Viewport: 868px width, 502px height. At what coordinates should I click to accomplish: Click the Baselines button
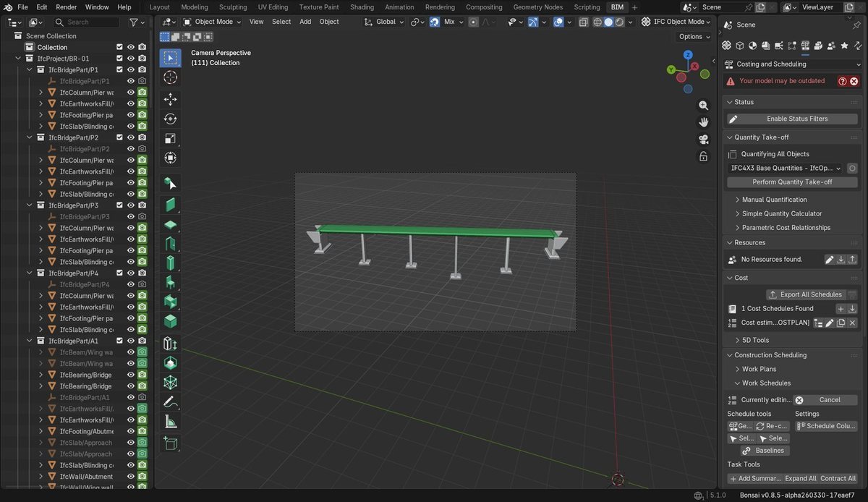click(763, 451)
